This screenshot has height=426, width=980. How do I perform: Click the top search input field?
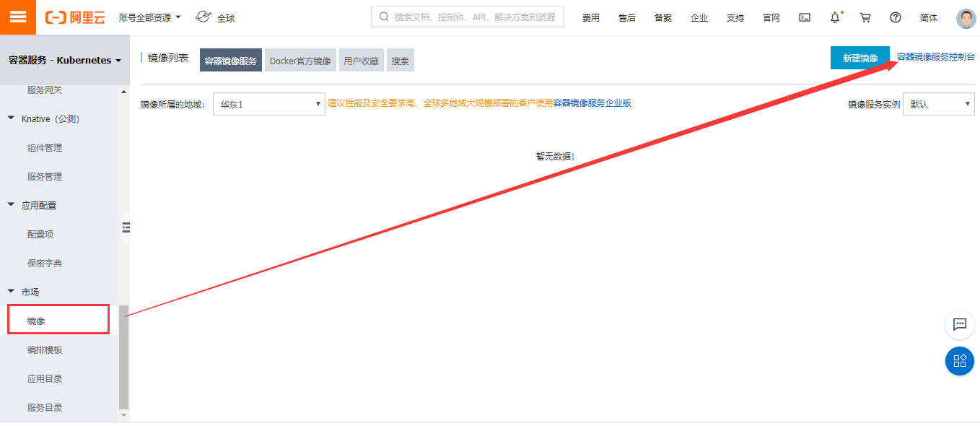click(466, 16)
